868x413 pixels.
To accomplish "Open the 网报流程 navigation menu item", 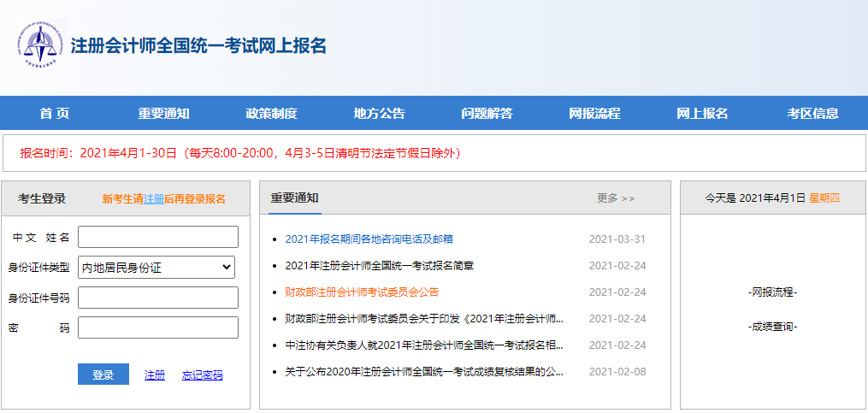I will coord(594,114).
